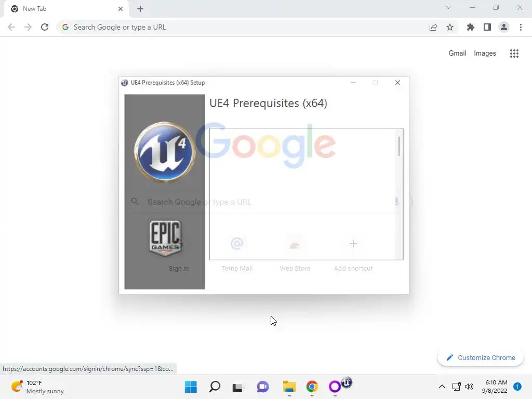Close the New Tab tab
This screenshot has height=399, width=532.
click(120, 9)
